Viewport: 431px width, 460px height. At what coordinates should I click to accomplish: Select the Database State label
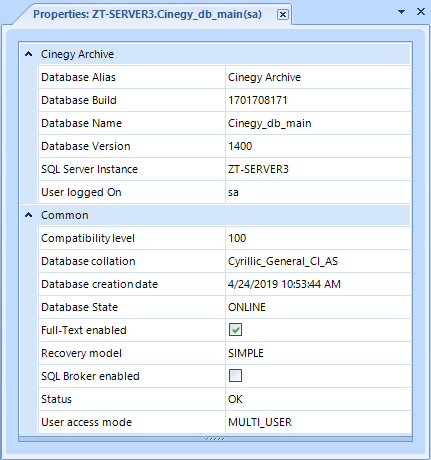click(79, 307)
